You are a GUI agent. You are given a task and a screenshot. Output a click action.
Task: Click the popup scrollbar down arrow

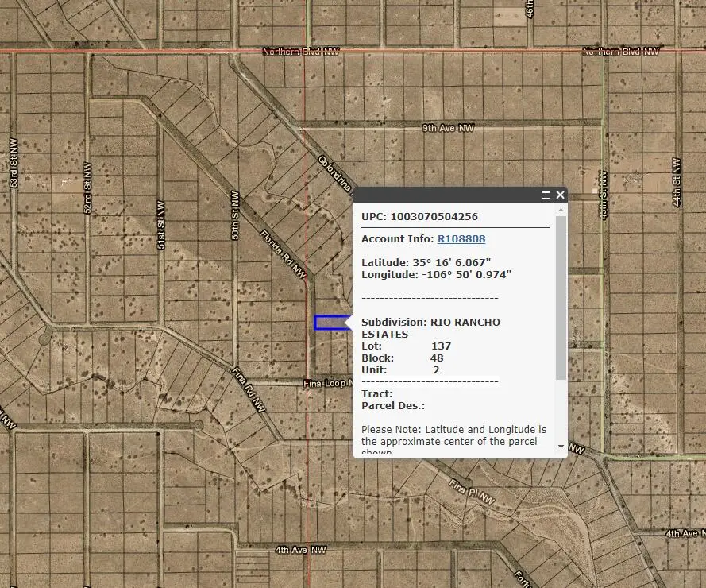click(x=561, y=447)
